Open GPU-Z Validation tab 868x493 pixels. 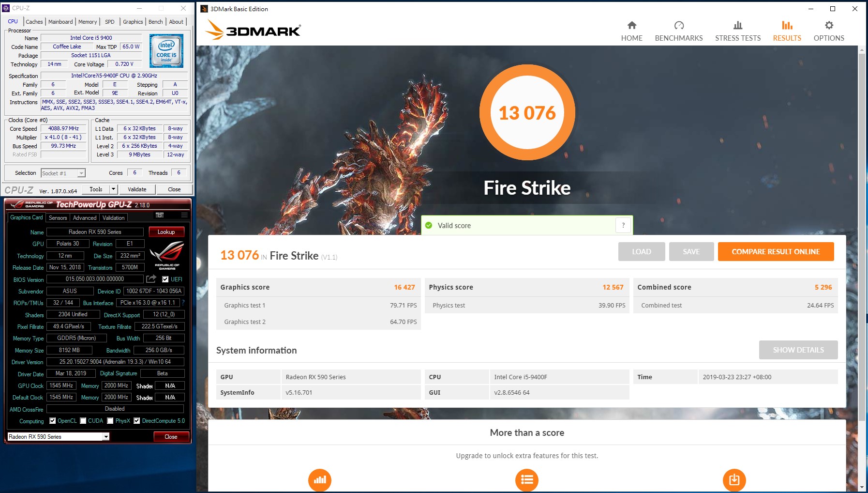114,218
